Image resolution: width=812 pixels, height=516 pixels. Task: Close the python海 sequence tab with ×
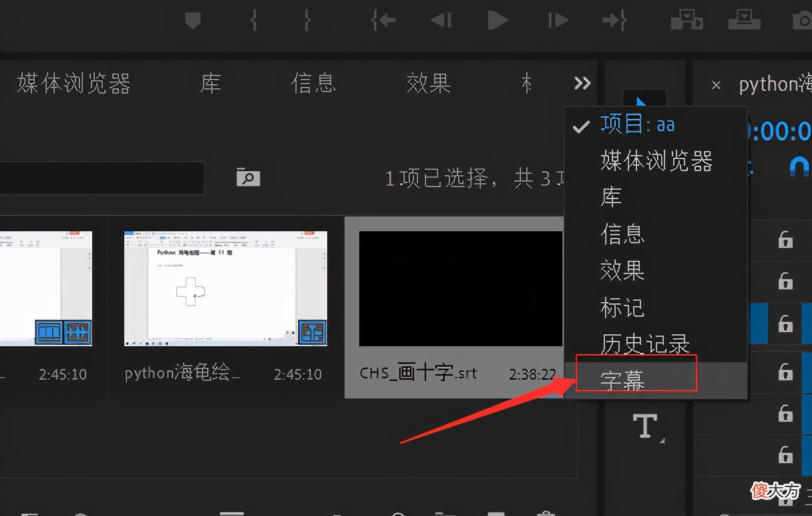tap(716, 86)
